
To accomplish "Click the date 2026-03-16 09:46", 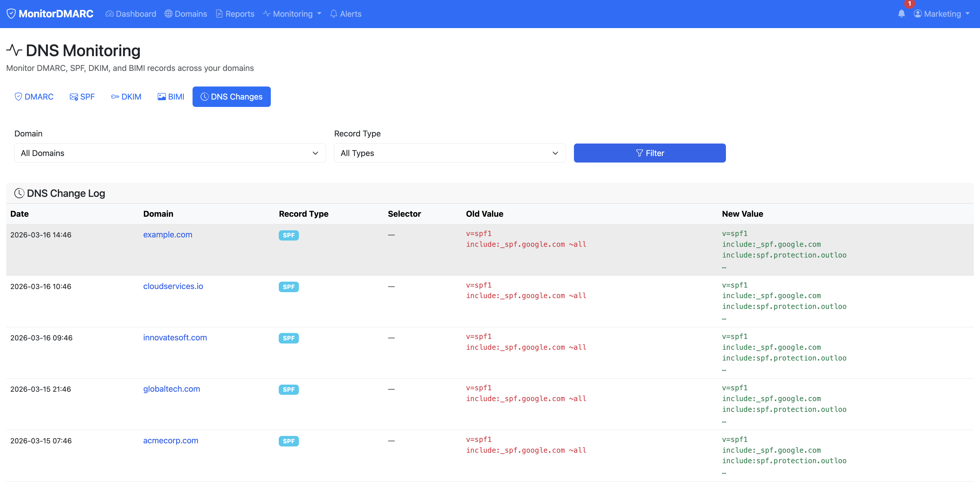I will [41, 338].
